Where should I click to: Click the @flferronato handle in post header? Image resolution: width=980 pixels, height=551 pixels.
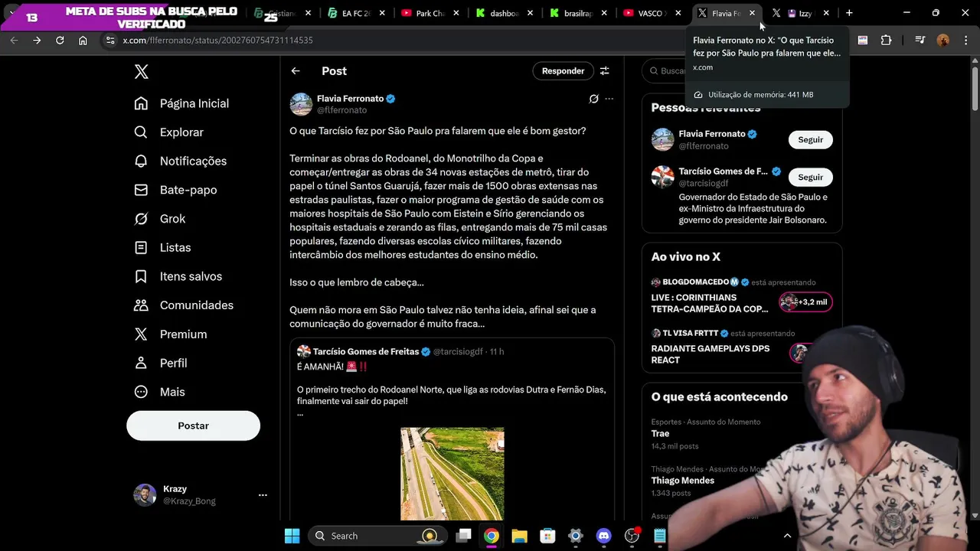[x=341, y=110]
